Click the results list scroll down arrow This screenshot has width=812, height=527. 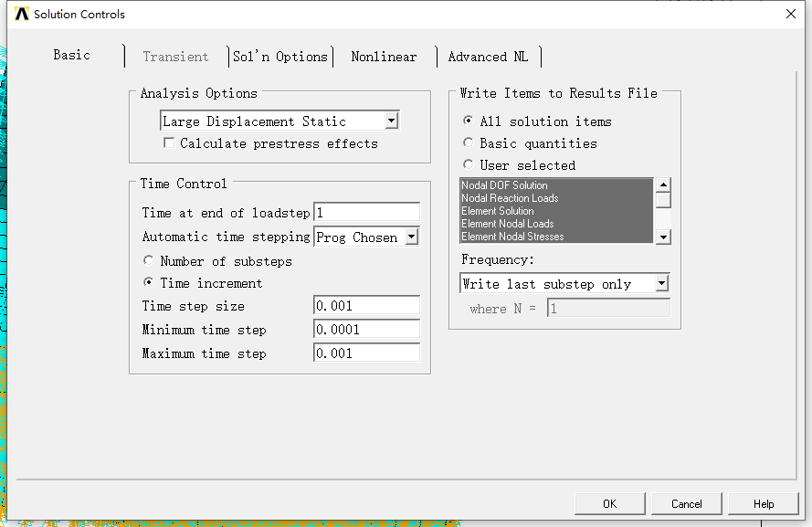tap(663, 237)
